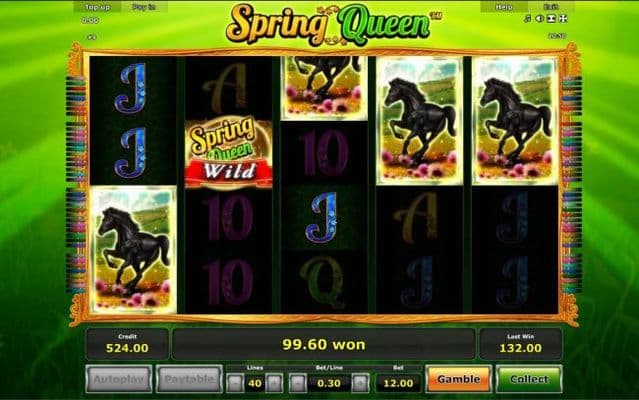Image resolution: width=639 pixels, height=400 pixels.
Task: Lower the Bet/Line with minus button
Action: click(297, 383)
